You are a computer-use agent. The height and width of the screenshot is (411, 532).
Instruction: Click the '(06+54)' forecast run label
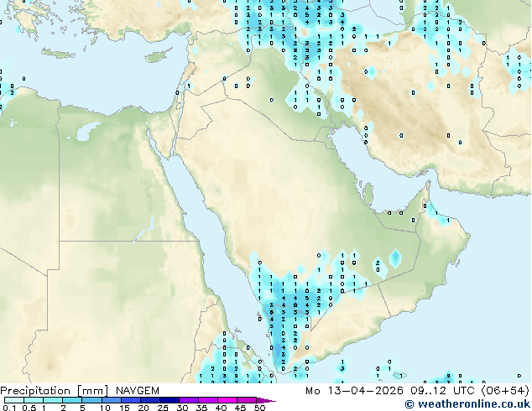coord(505,391)
